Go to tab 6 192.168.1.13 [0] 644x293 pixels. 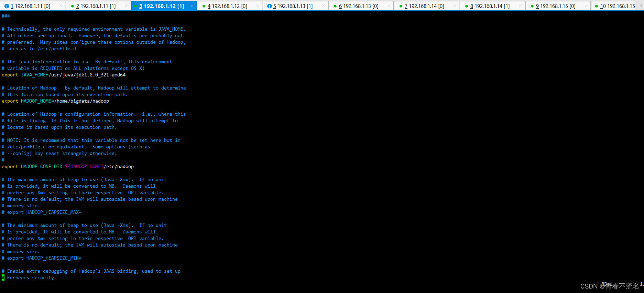361,6
